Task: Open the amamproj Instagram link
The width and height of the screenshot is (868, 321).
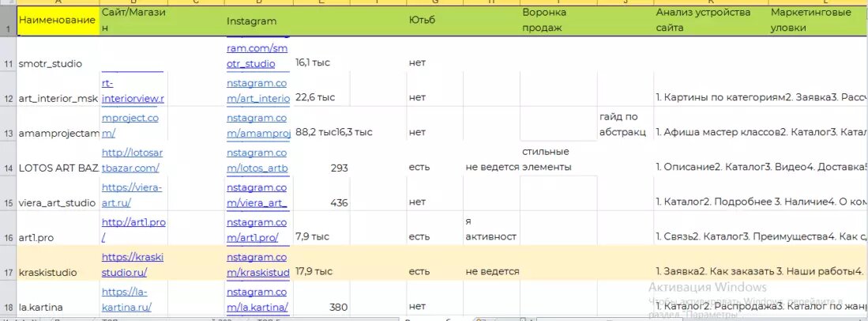Action: tap(258, 126)
